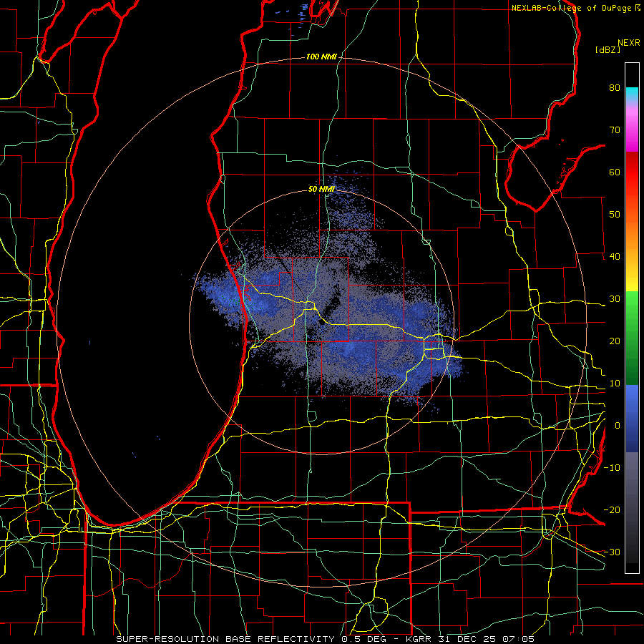
Task: Click the blue band of the color bar
Action: click(x=632, y=418)
